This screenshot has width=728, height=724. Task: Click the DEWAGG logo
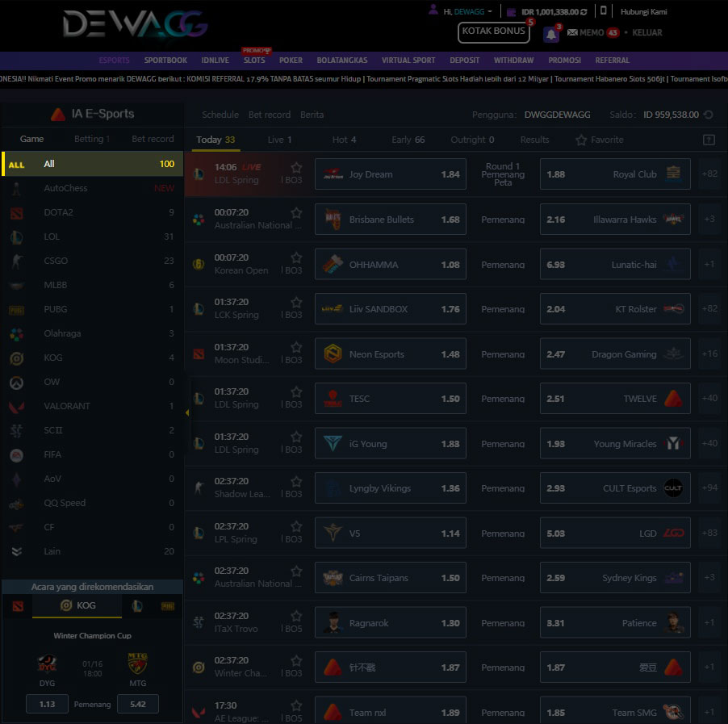tap(135, 24)
